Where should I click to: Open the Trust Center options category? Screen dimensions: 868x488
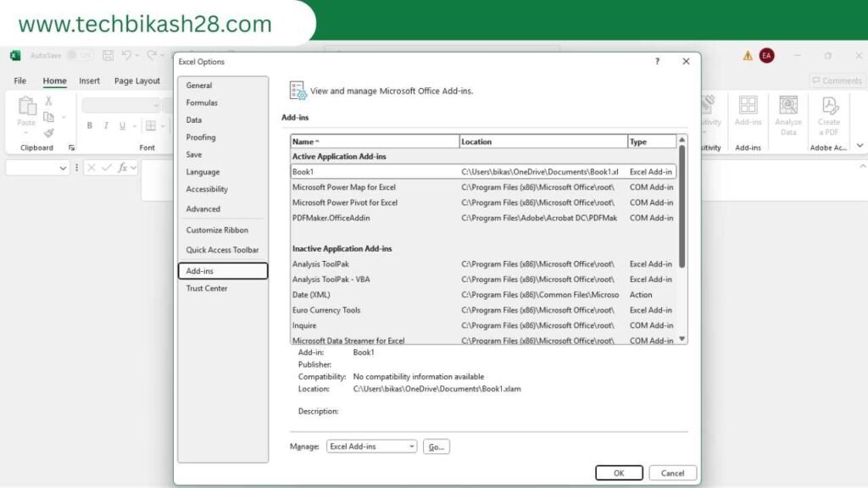click(x=223, y=288)
